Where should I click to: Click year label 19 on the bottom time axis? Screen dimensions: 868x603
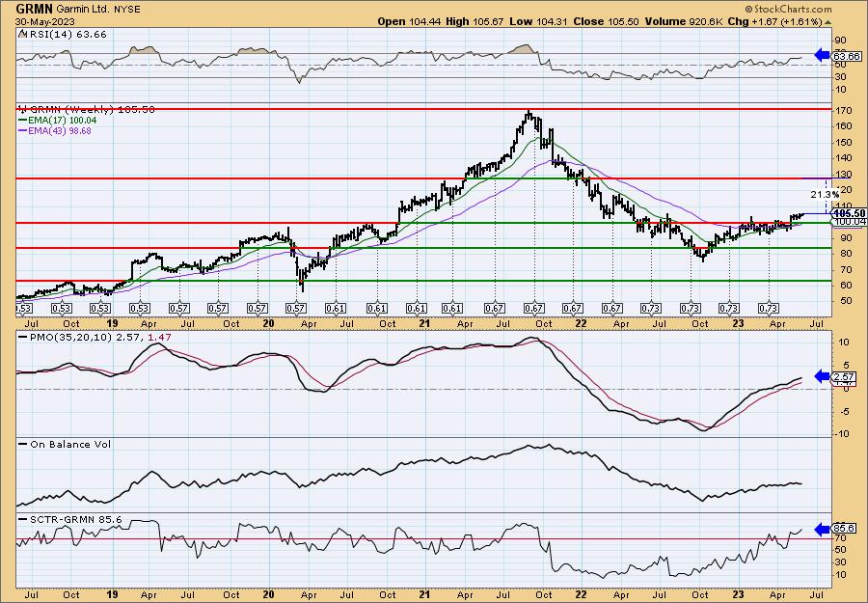(113, 595)
